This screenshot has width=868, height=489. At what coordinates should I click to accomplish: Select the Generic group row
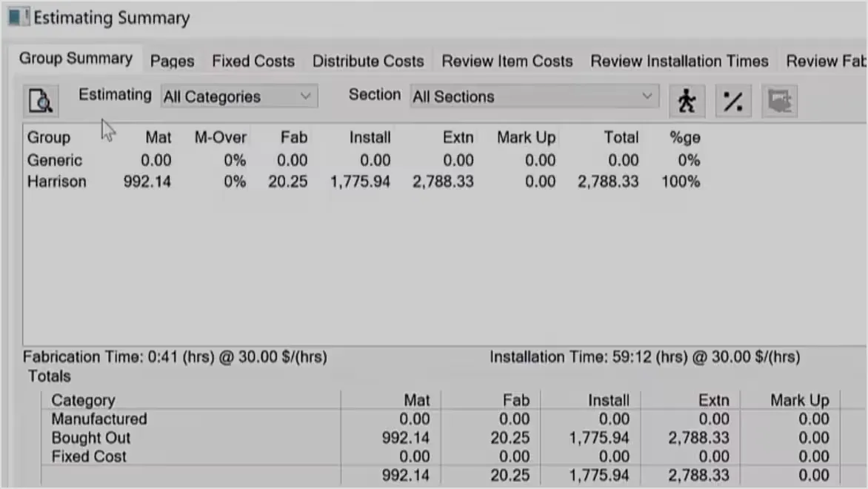click(x=55, y=160)
